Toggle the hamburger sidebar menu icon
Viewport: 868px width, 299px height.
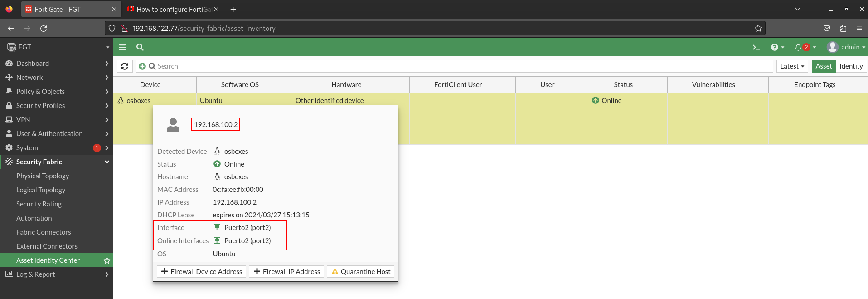[x=122, y=47]
